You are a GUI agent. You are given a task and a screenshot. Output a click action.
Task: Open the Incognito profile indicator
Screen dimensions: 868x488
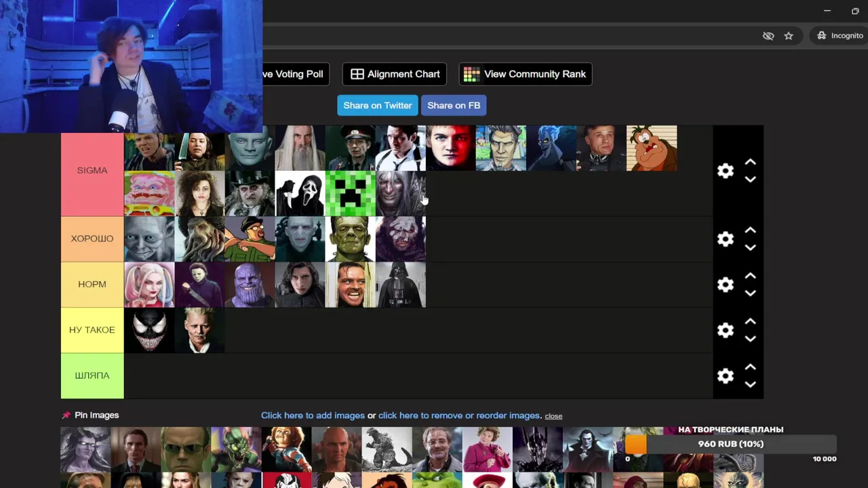coord(840,35)
